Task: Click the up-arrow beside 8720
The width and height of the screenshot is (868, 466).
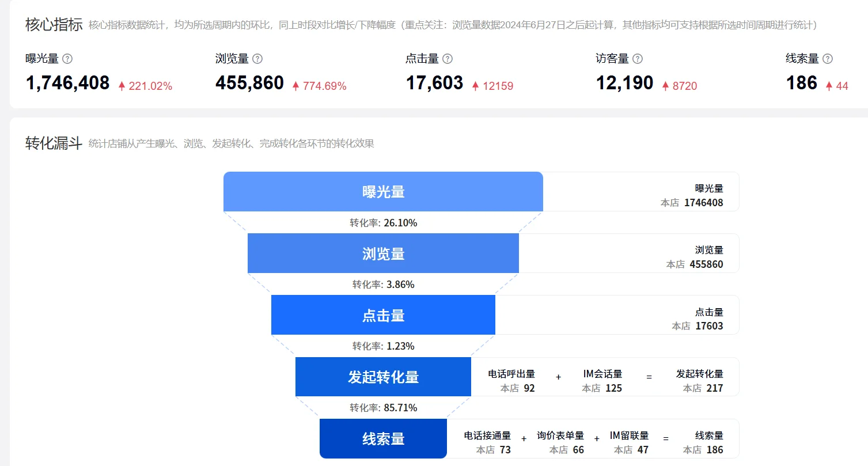Action: (x=666, y=85)
